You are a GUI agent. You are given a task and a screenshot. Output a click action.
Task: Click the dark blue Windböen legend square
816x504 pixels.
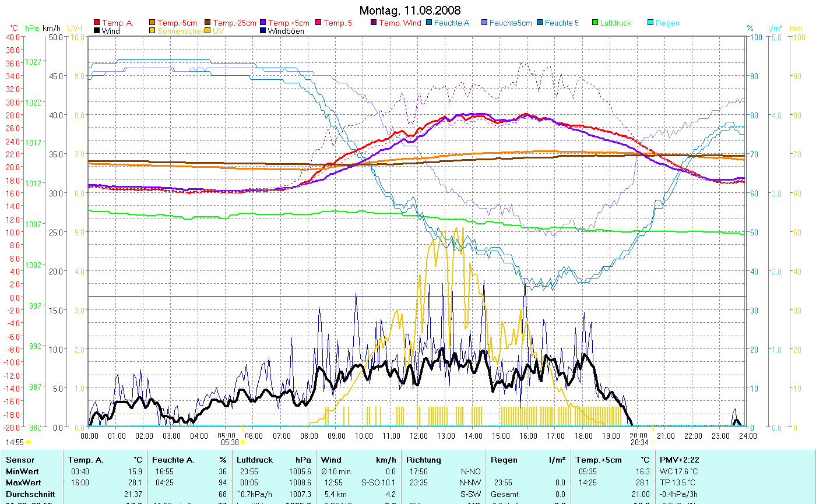(x=263, y=31)
